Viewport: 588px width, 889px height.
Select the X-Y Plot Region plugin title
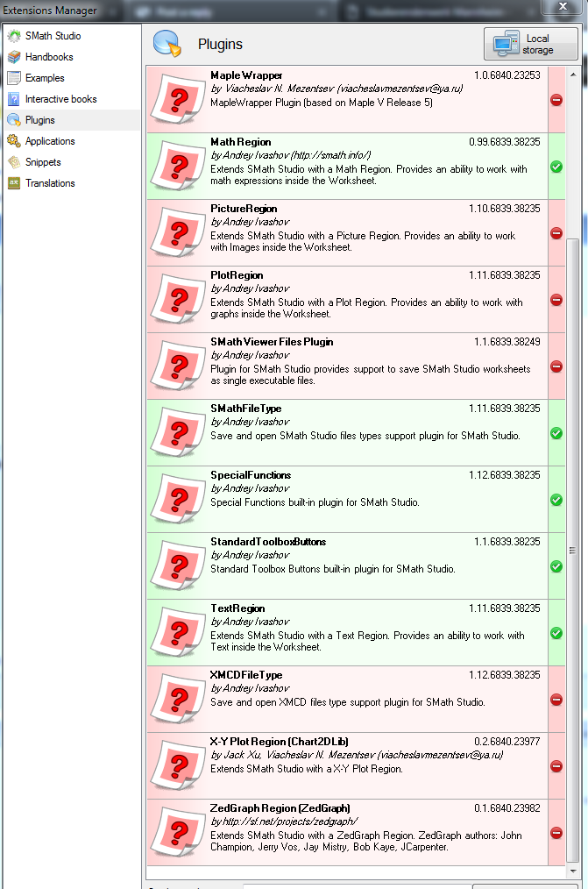[x=280, y=742]
